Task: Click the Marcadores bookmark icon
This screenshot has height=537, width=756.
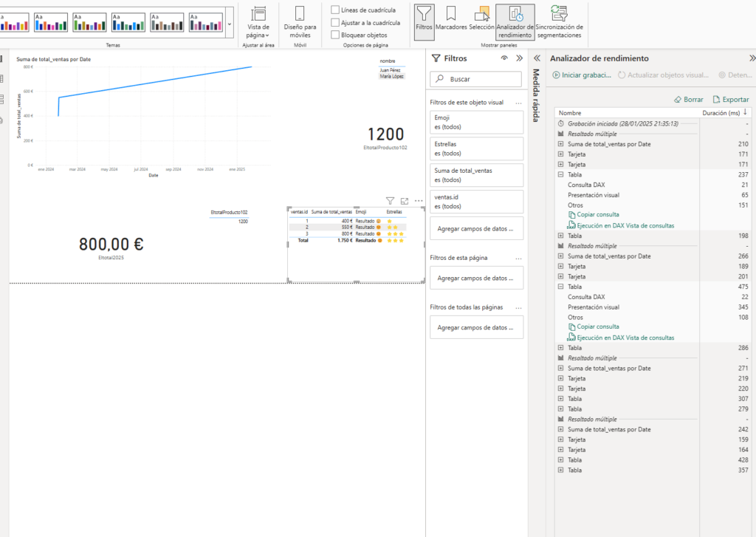Action: tap(451, 19)
